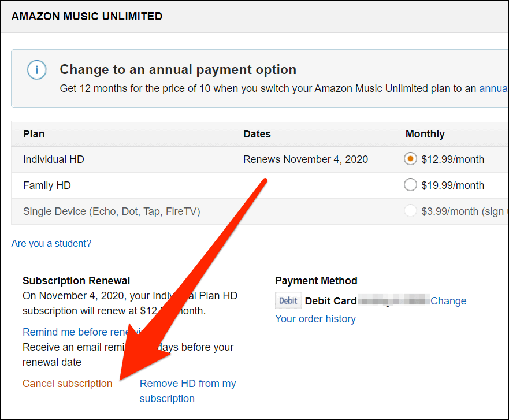Click the Plan column header
509x420 pixels.
(x=34, y=134)
